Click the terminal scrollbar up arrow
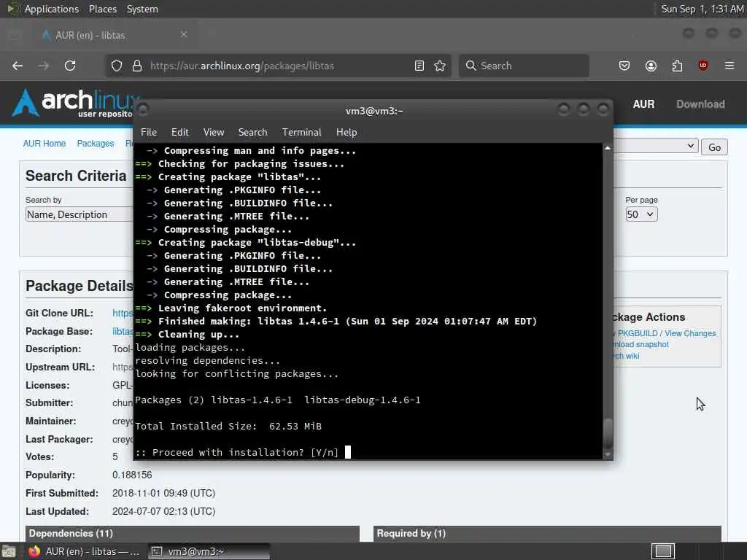This screenshot has height=560, width=747. pos(608,148)
